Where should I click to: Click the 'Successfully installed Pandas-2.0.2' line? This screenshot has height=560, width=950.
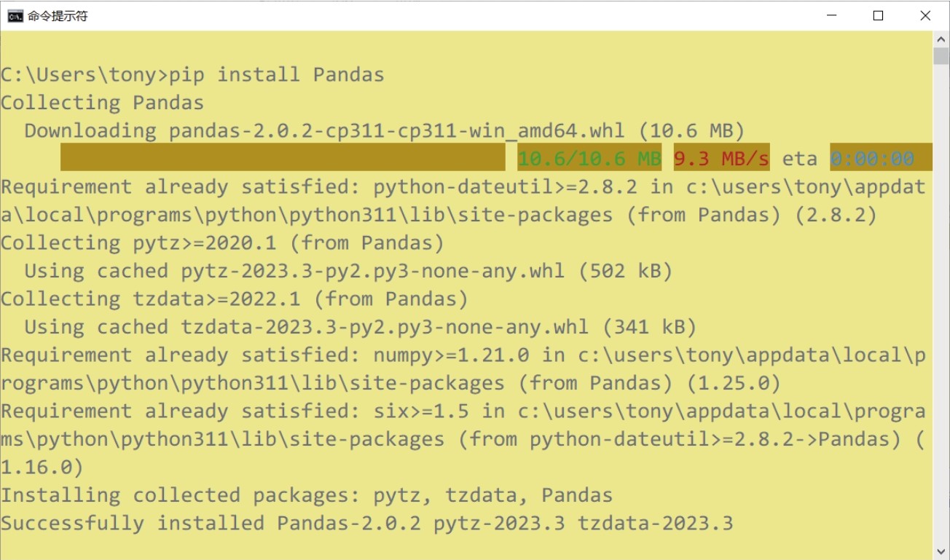(366, 523)
